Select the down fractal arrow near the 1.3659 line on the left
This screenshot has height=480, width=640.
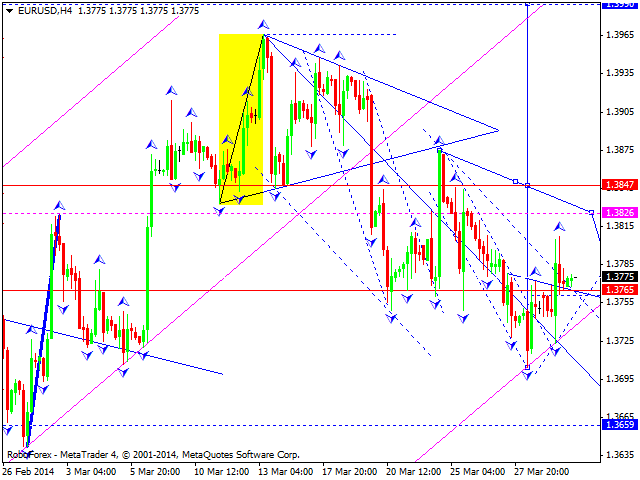click(x=7, y=429)
